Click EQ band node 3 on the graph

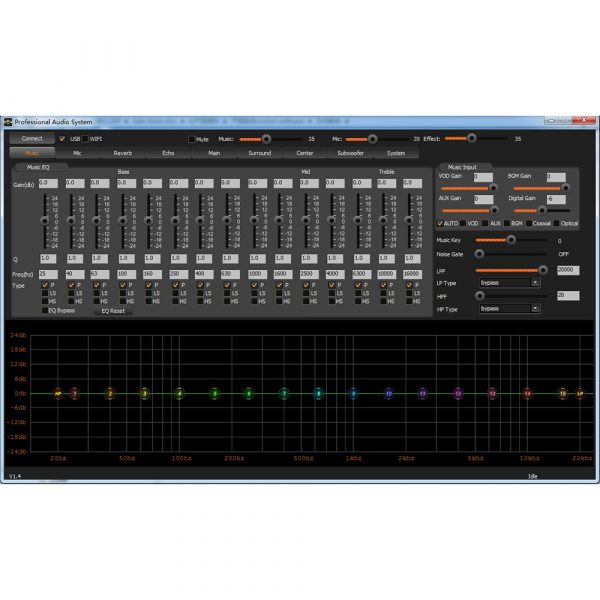pyautogui.click(x=144, y=394)
